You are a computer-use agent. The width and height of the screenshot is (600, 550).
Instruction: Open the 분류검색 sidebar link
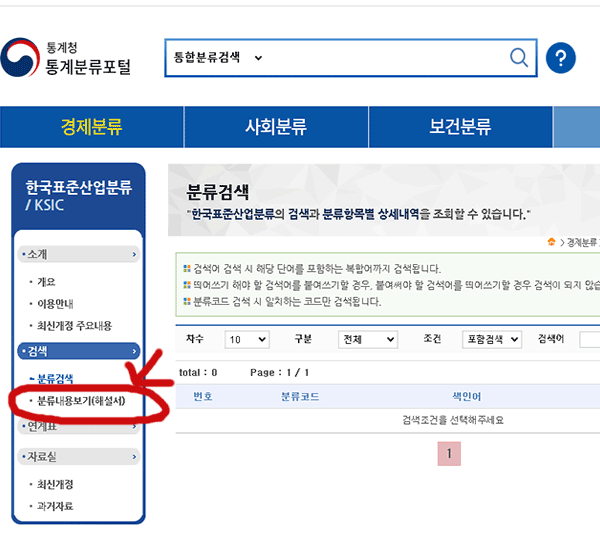coord(55,379)
